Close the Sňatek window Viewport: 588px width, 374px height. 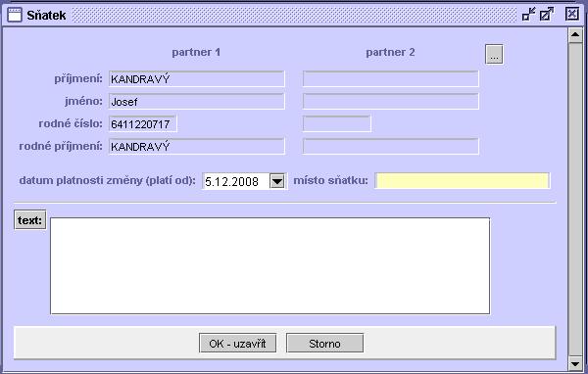tap(572, 15)
